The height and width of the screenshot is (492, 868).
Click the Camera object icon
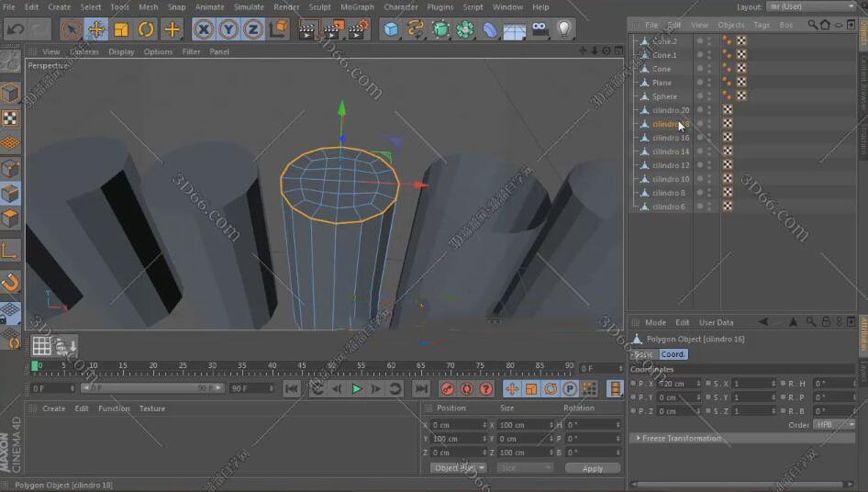540,29
